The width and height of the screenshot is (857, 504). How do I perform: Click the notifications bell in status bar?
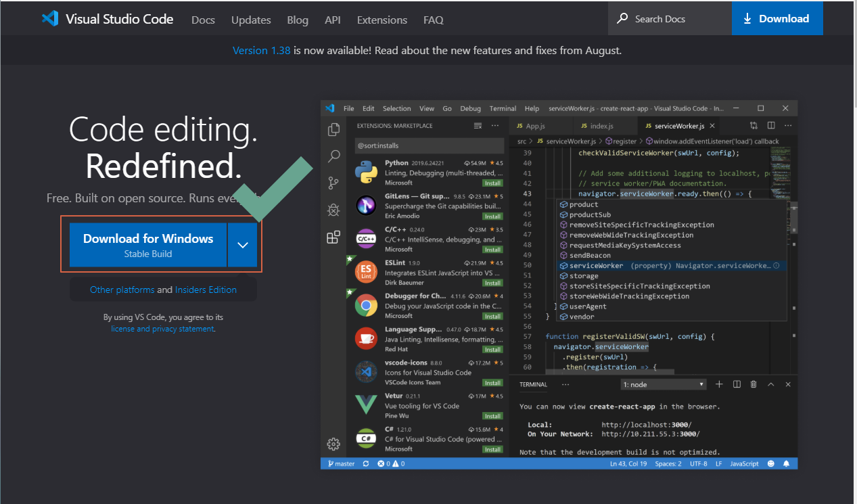787,463
